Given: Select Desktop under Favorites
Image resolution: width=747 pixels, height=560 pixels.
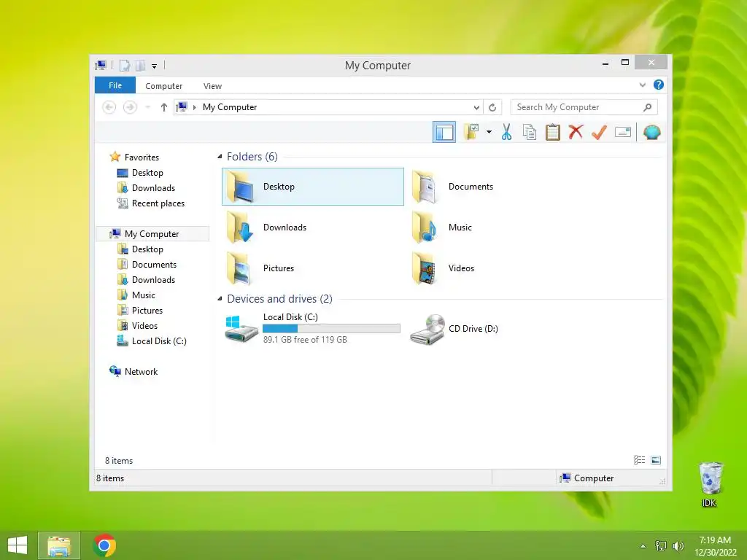Looking at the screenshot, I should 147,172.
